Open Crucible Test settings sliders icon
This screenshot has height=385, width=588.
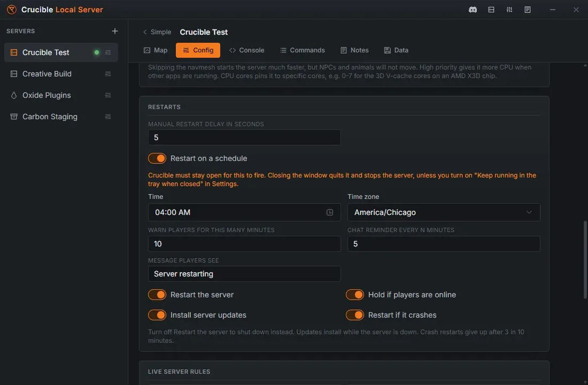tap(108, 52)
